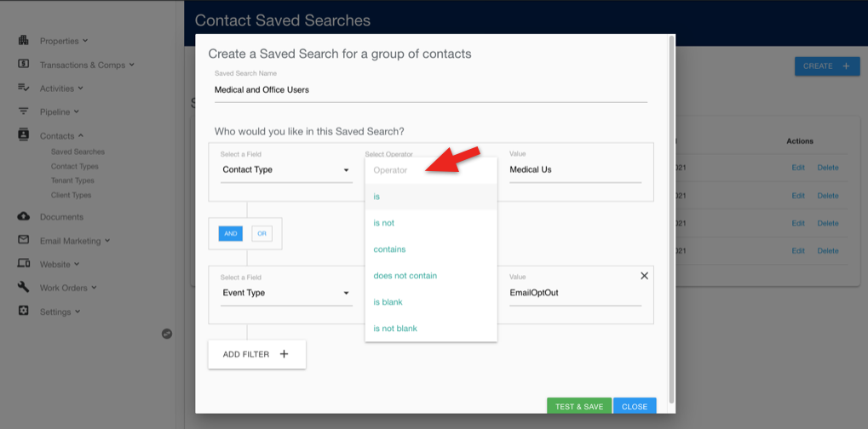Collapse the Contacts menu

80,135
